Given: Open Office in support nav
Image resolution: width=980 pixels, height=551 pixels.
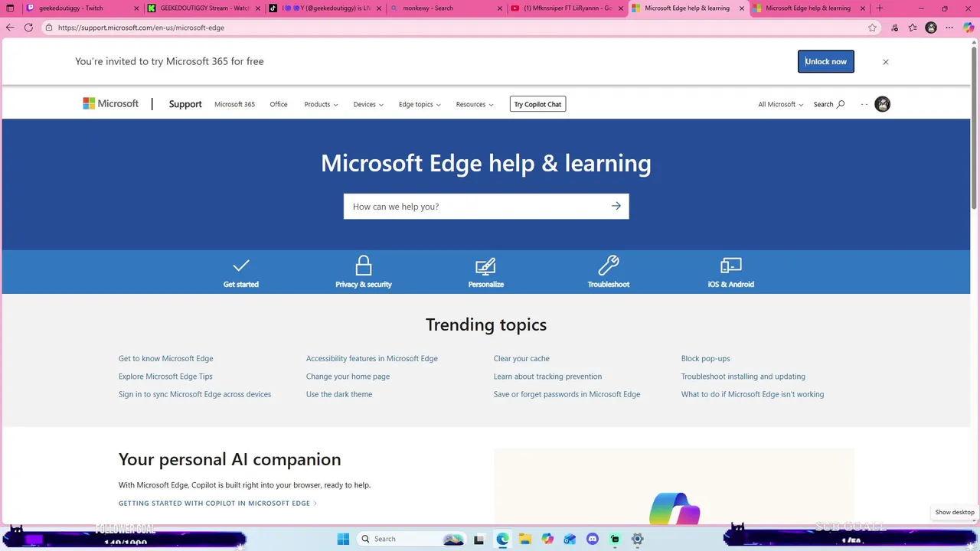Looking at the screenshot, I should (x=279, y=104).
